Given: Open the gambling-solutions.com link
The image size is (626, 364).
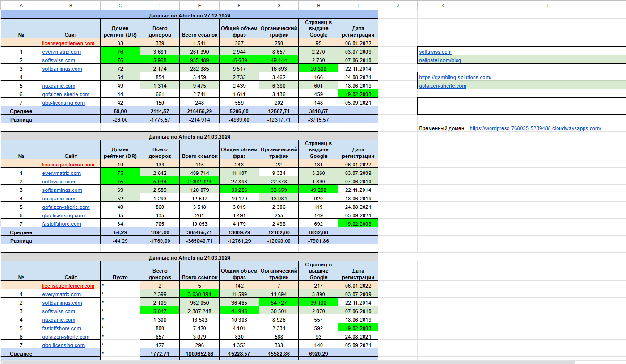Looking at the screenshot, I should coord(455,77).
